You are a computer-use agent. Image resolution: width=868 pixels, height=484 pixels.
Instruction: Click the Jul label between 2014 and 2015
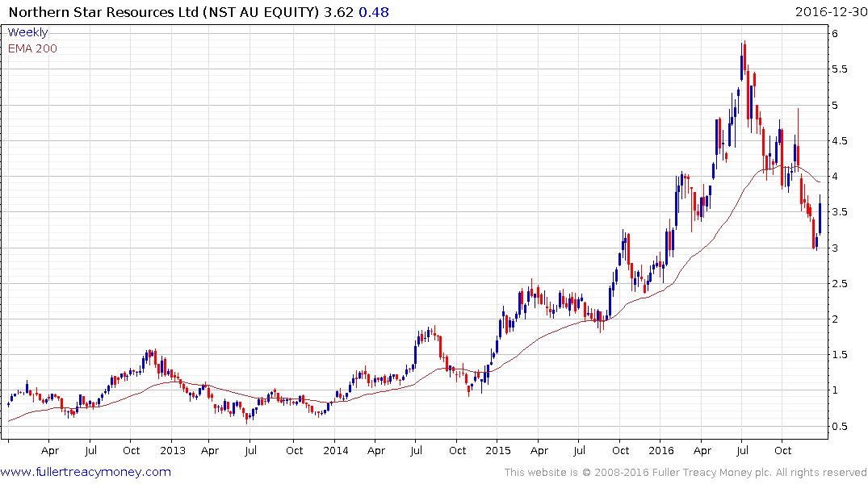[x=417, y=450]
